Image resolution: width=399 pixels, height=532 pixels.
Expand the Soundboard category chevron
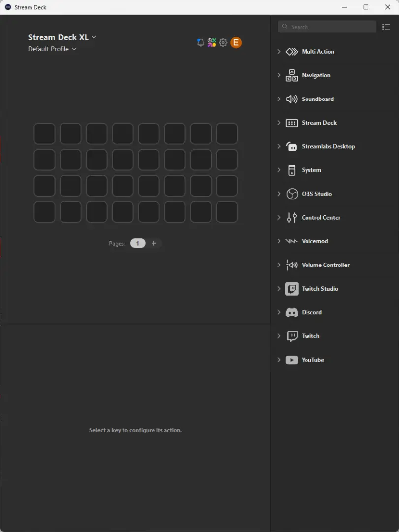pos(279,99)
